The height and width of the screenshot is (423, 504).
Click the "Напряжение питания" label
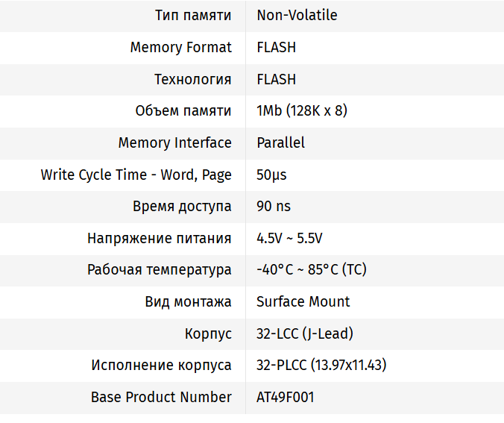click(159, 238)
